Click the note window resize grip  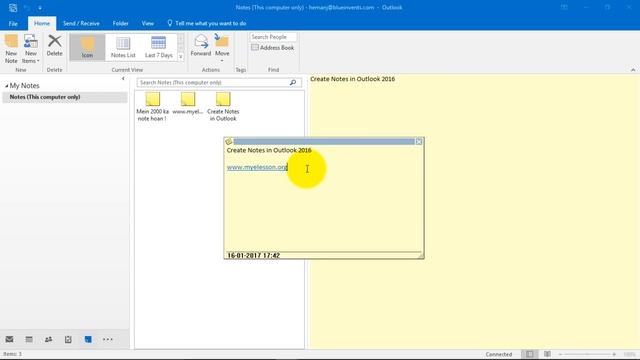coord(421,256)
